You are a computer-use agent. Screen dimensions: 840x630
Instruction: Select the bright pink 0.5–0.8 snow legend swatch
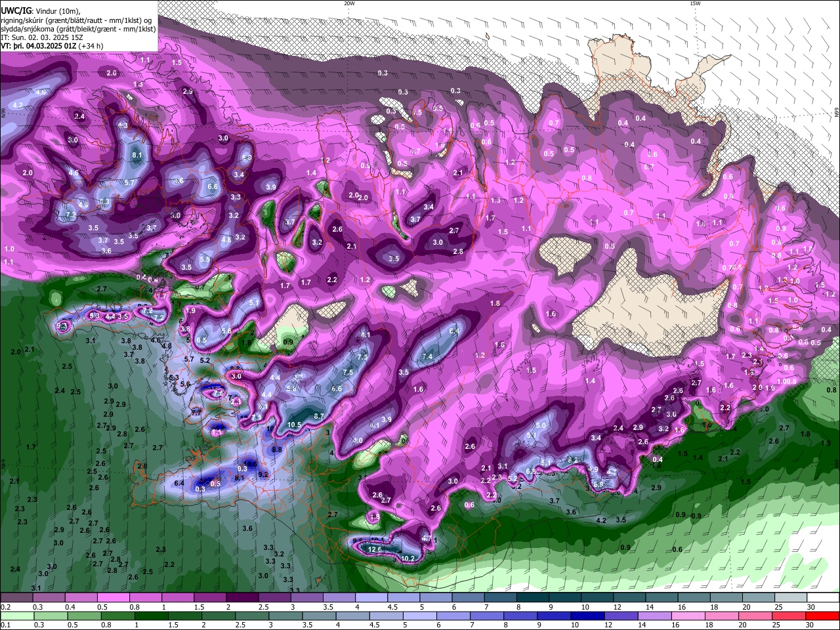pyautogui.click(x=113, y=597)
